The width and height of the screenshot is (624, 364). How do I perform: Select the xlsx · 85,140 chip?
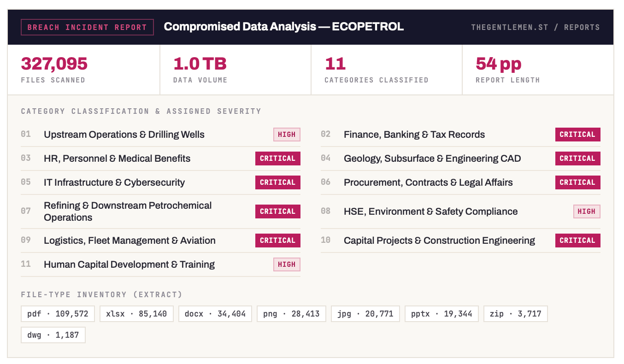point(137,314)
